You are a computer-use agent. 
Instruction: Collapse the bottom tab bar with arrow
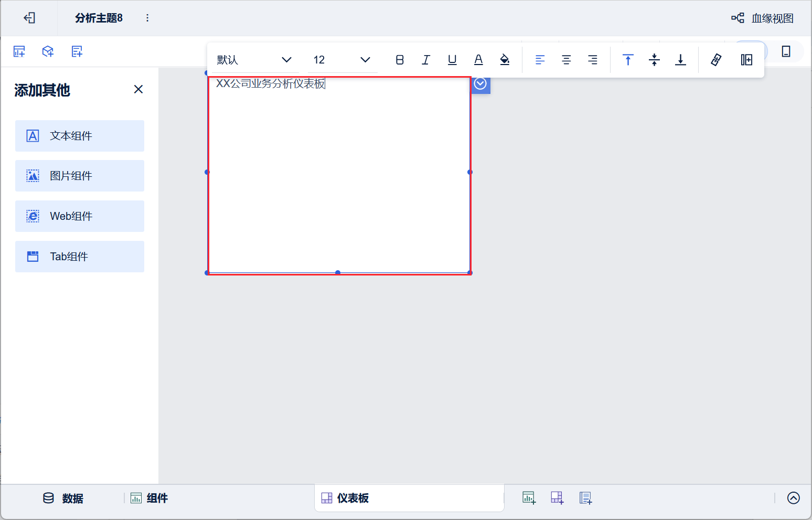point(794,498)
